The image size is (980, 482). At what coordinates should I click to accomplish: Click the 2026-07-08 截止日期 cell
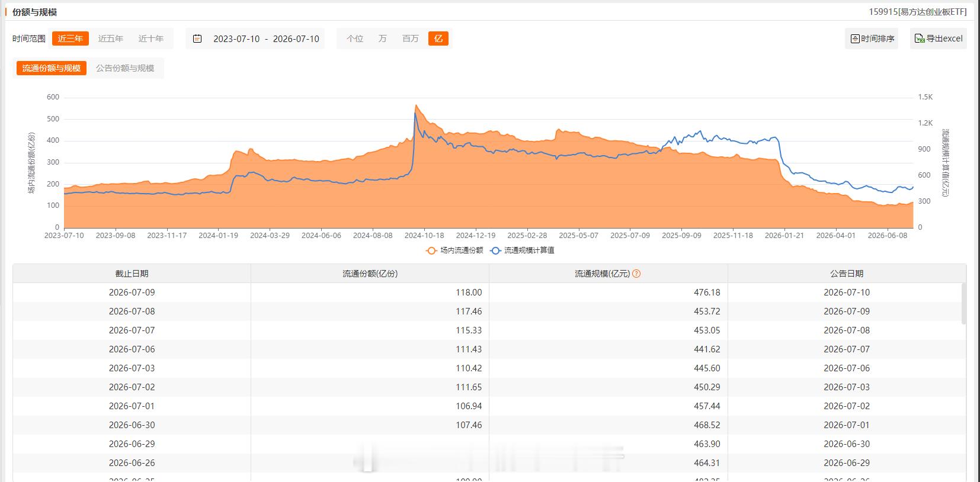click(132, 311)
